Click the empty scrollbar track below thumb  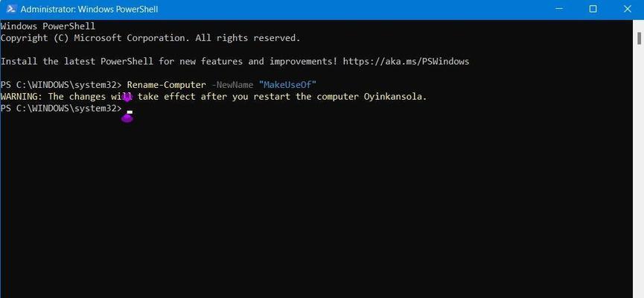(x=639, y=171)
